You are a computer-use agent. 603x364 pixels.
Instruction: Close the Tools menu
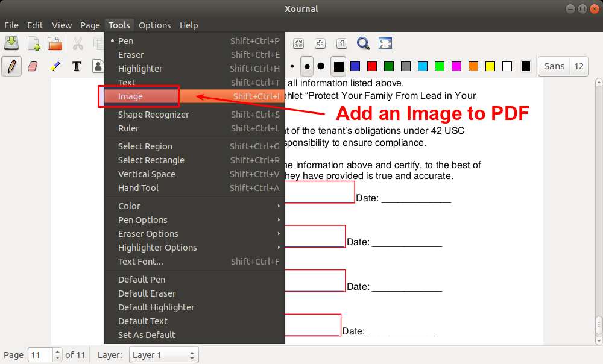point(119,25)
